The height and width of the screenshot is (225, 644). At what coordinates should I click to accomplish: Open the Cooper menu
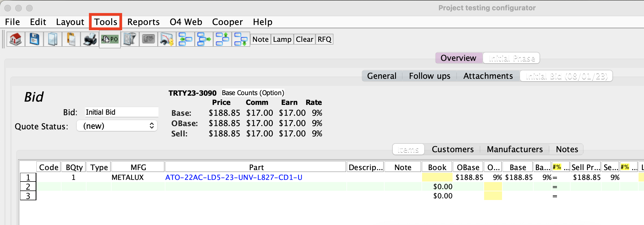coord(227,22)
